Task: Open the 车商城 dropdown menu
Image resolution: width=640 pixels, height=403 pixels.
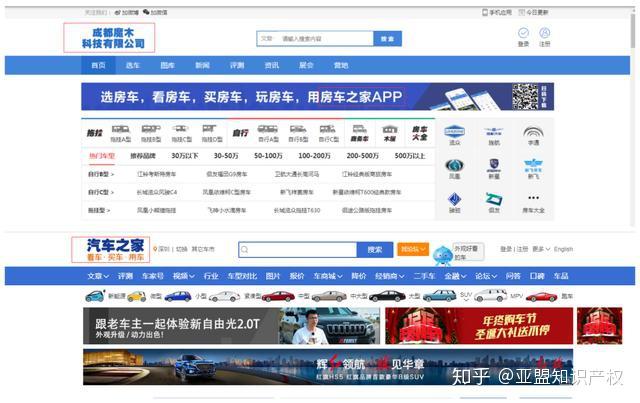Action: point(328,276)
